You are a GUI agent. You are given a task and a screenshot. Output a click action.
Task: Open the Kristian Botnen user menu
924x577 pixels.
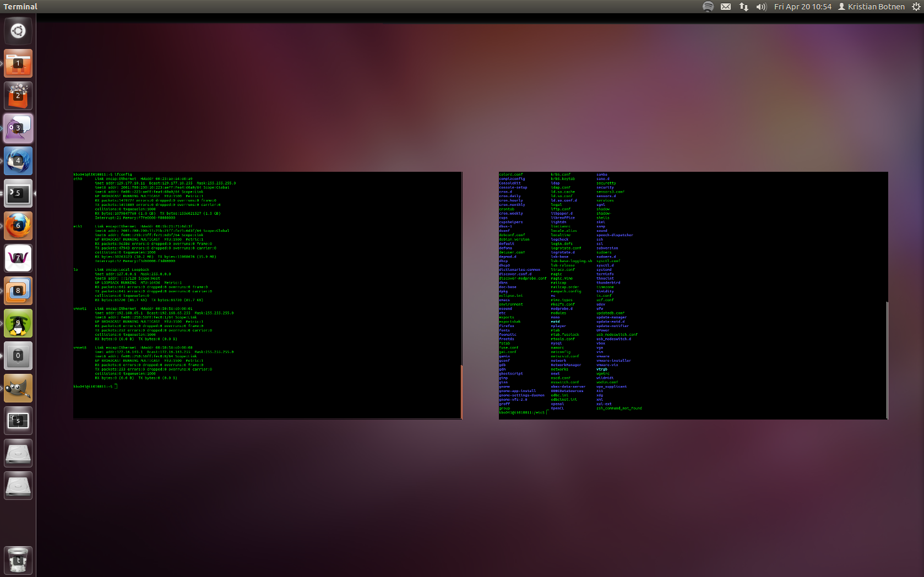pyautogui.click(x=871, y=7)
